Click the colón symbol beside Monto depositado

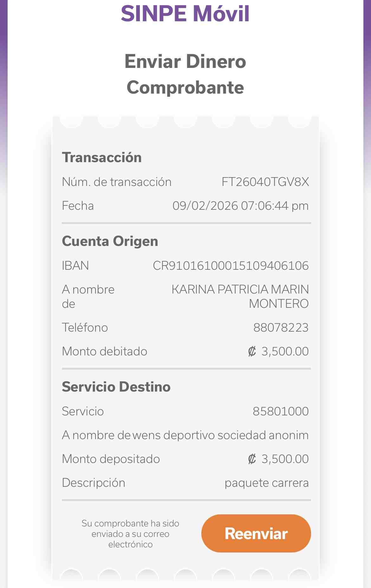(252, 459)
